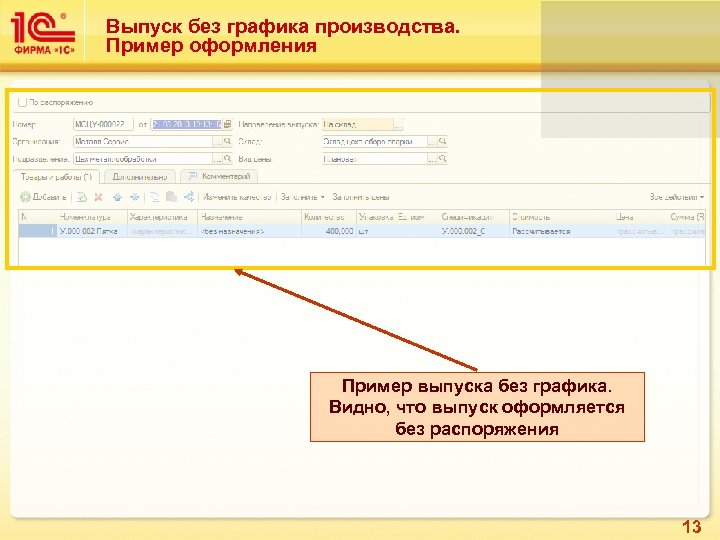Image resolution: width=720 pixels, height=540 pixels.
Task: Switch to the Комментарий tab
Action: tap(219, 176)
